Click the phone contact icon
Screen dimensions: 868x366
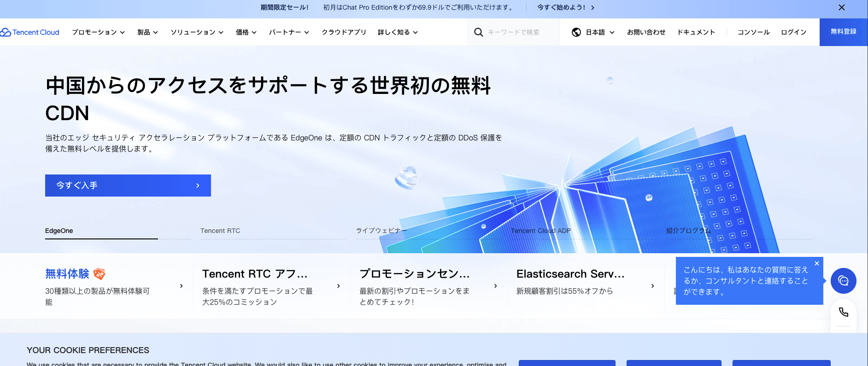(844, 312)
